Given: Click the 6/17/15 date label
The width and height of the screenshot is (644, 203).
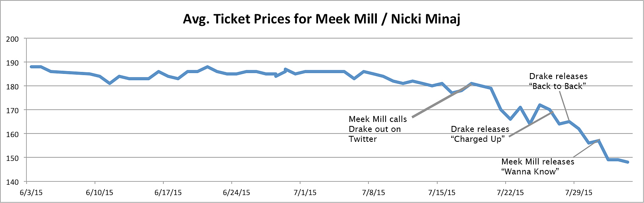Looking at the screenshot, I should coord(168,193).
